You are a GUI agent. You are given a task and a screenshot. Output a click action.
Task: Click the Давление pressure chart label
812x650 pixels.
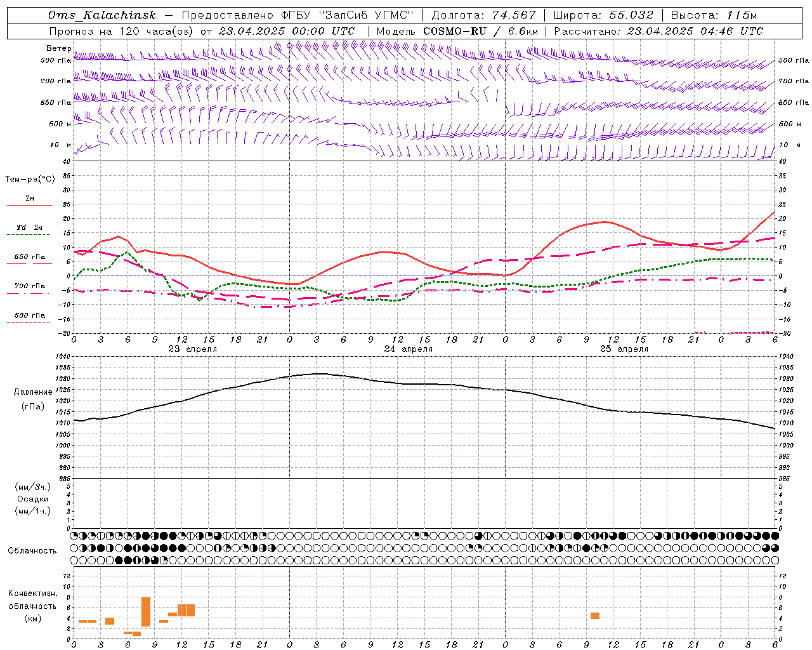(x=33, y=392)
